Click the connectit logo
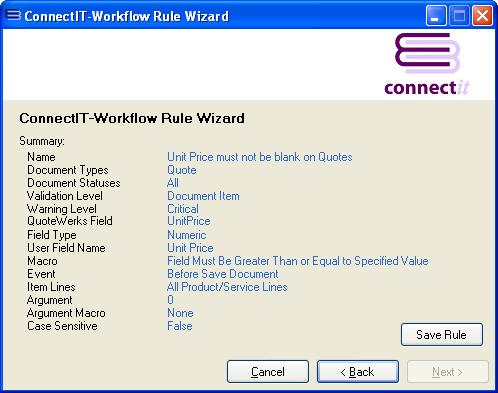The height and width of the screenshot is (393, 498). click(x=427, y=64)
